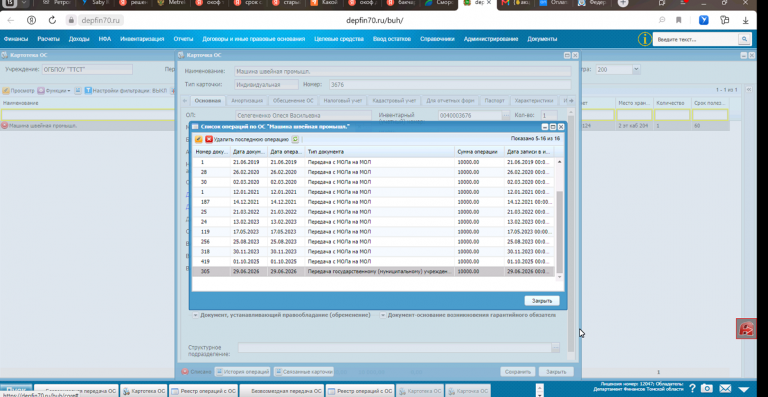Click 'Закрыть' button at bottom of Карточка ОС
Image resolution: width=768 pixels, height=397 pixels.
[x=556, y=372]
